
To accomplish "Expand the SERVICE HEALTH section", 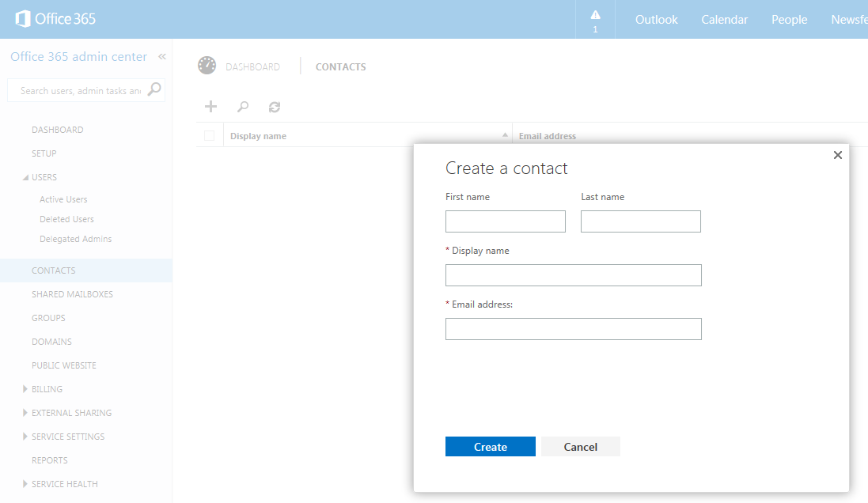I will 25,484.
